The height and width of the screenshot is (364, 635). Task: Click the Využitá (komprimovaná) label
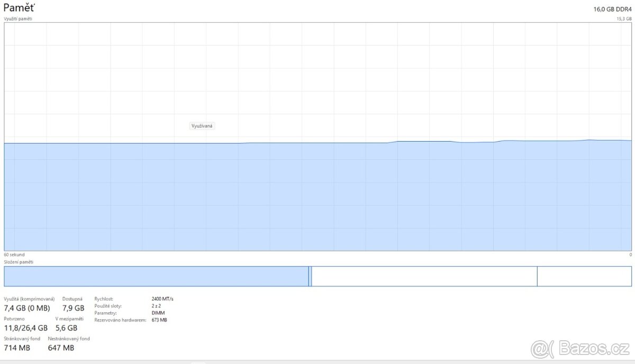click(29, 299)
